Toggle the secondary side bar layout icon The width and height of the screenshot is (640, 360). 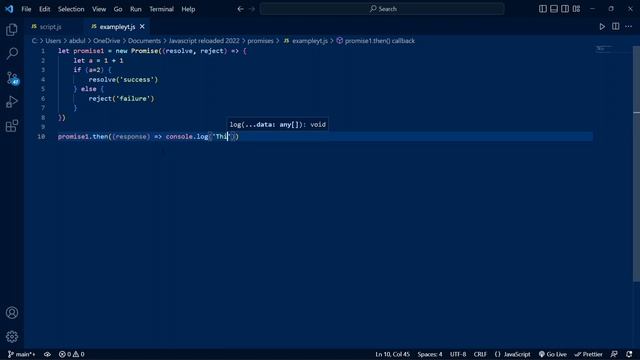(x=565, y=9)
